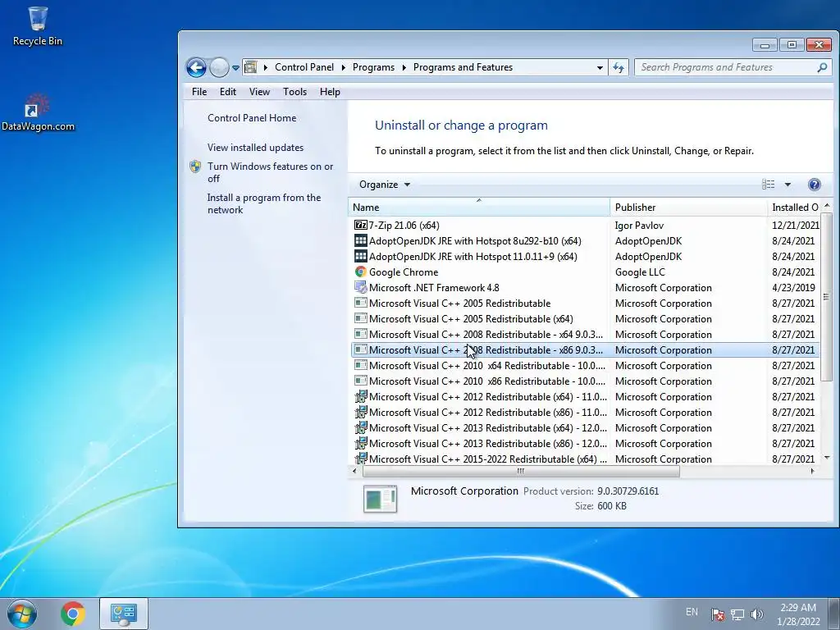Open the Help menu

[x=330, y=92]
